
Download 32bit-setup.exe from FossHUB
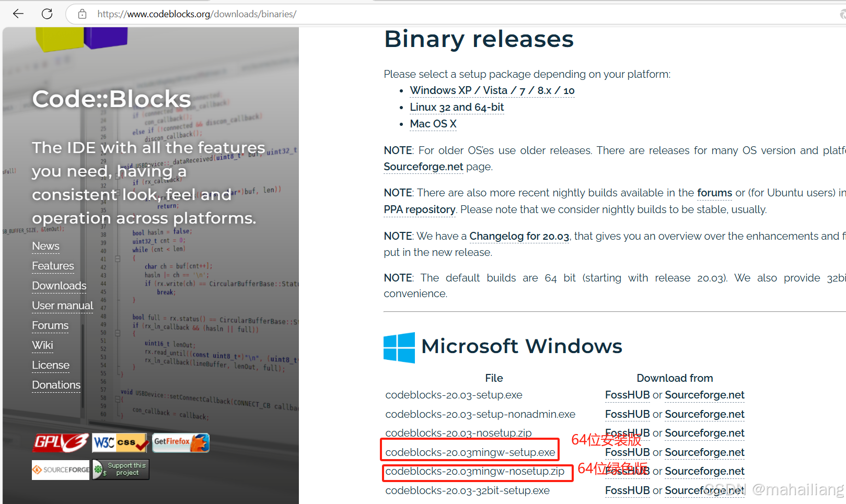point(627,490)
